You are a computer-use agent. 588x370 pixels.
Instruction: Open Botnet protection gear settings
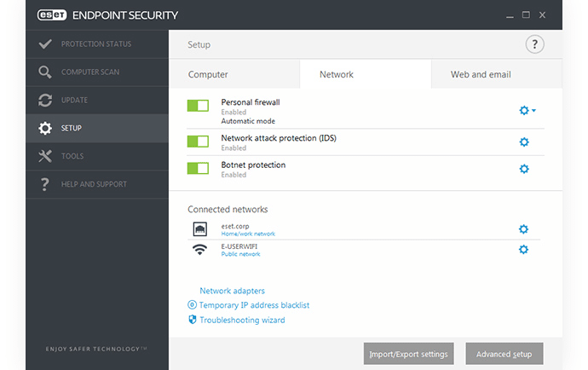(524, 169)
